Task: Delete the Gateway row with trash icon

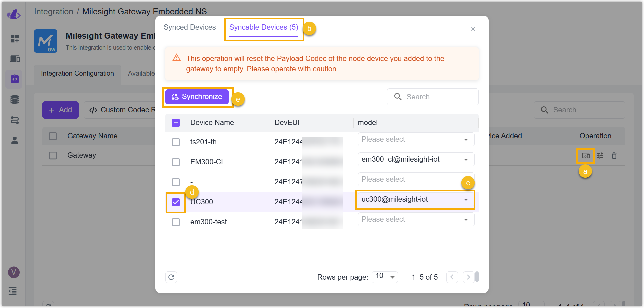Action: (x=614, y=156)
